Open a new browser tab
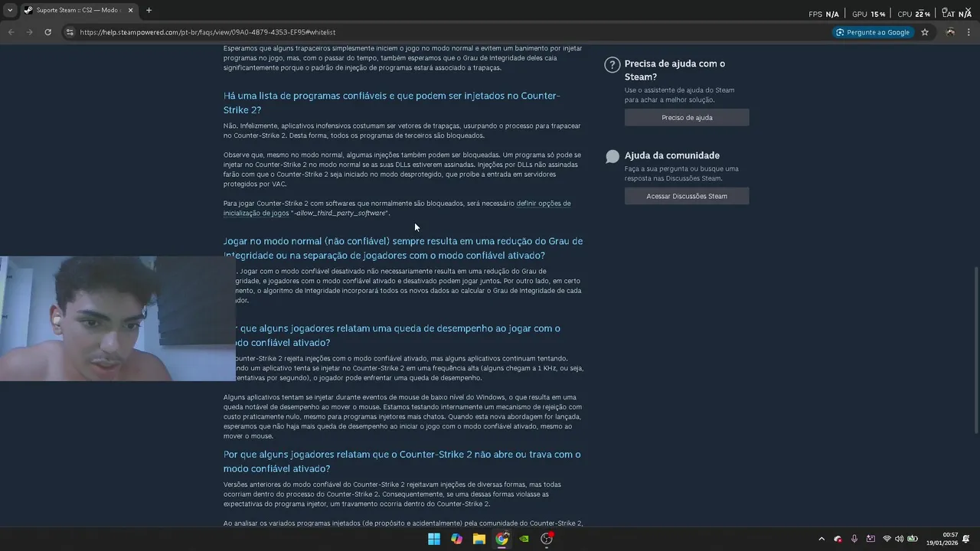 149,10
